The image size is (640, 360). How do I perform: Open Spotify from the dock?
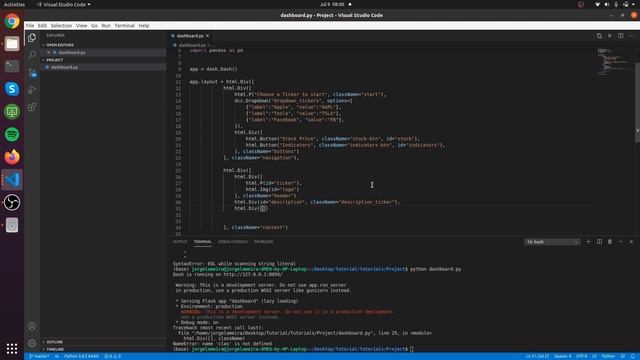click(12, 134)
